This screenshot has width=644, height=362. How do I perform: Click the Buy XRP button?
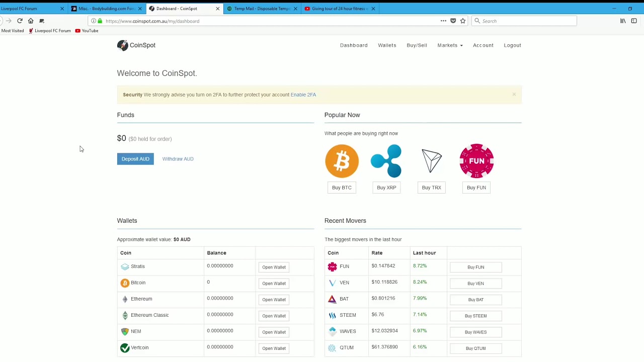(x=386, y=188)
